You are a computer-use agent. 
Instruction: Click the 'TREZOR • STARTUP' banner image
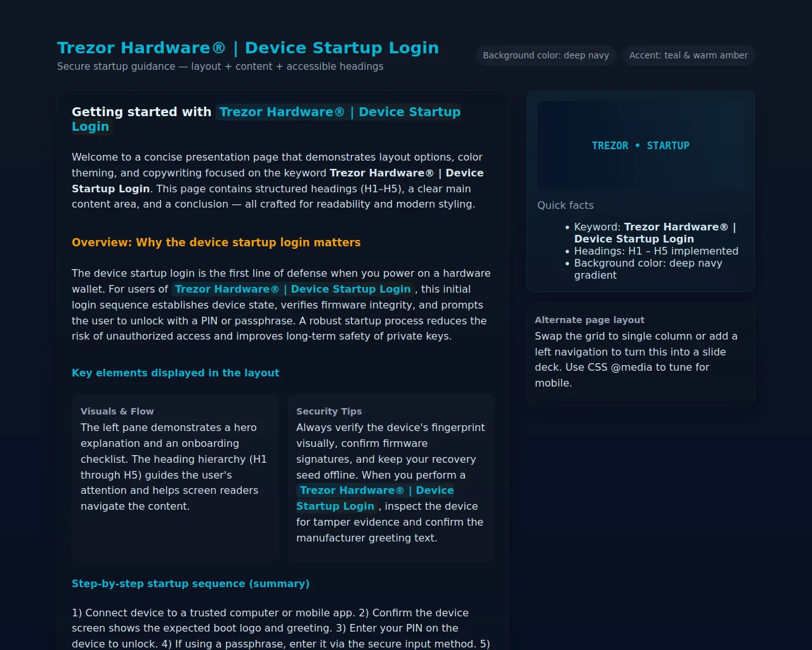click(x=641, y=145)
